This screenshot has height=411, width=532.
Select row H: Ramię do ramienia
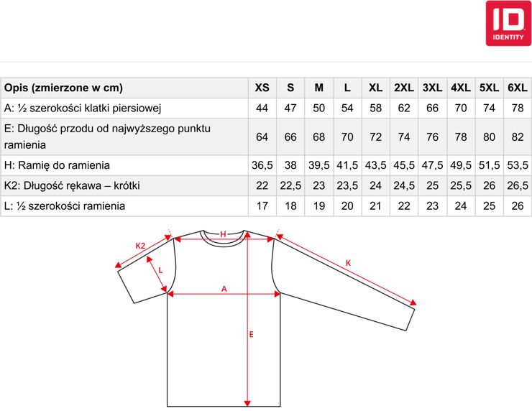(x=266, y=165)
